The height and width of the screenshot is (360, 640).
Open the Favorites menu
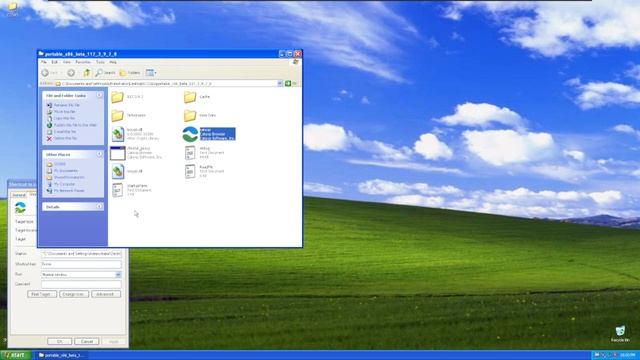83,62
